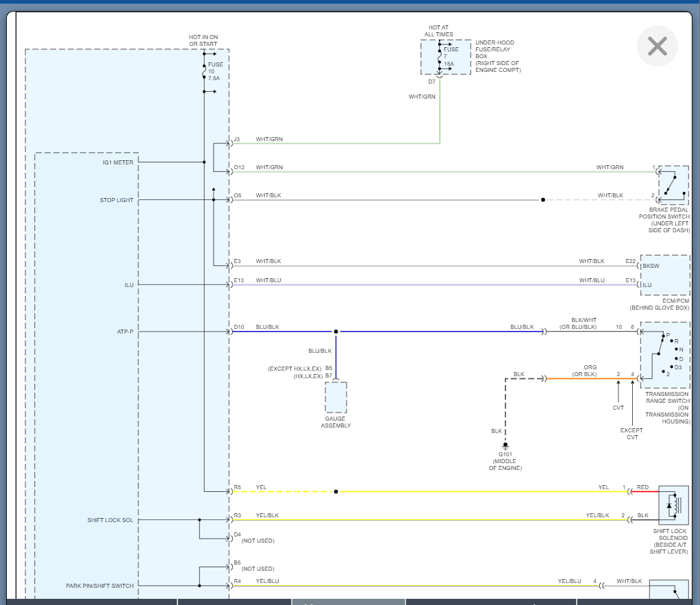This screenshot has height=605, width=700.
Task: Select the PARK PIN/SHIFT SWITCH label
Action: pyautogui.click(x=100, y=586)
